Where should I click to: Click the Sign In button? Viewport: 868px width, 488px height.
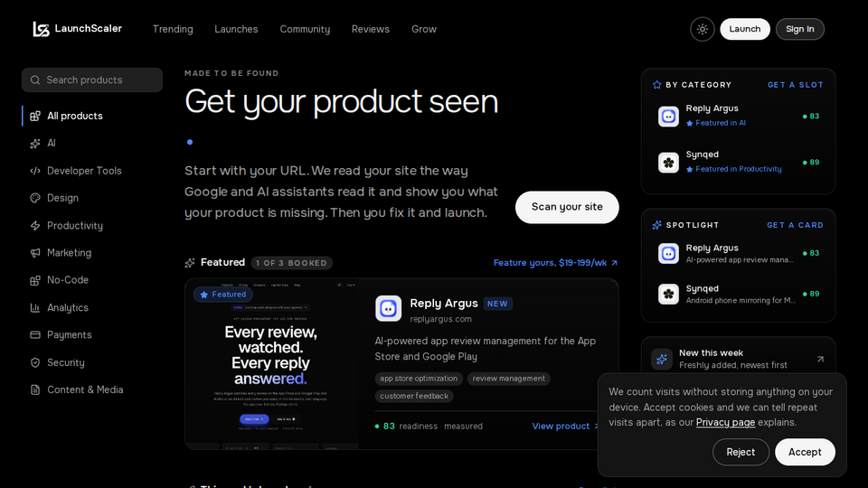(x=800, y=29)
